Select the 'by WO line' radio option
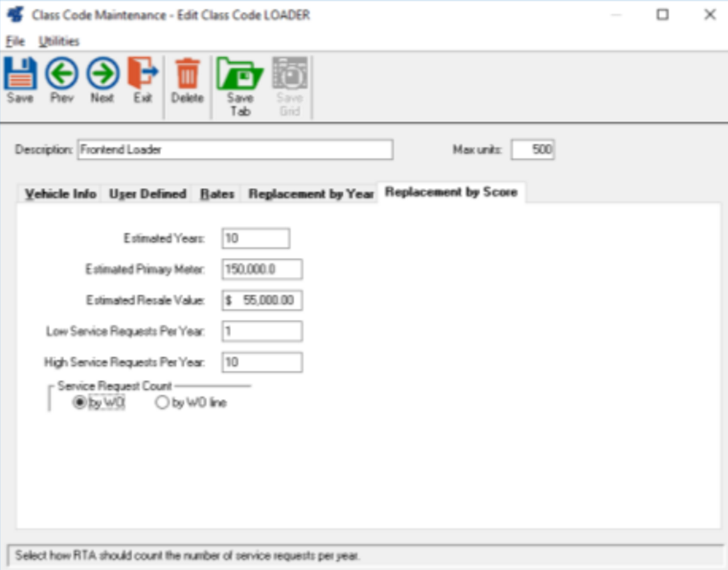 coord(162,403)
